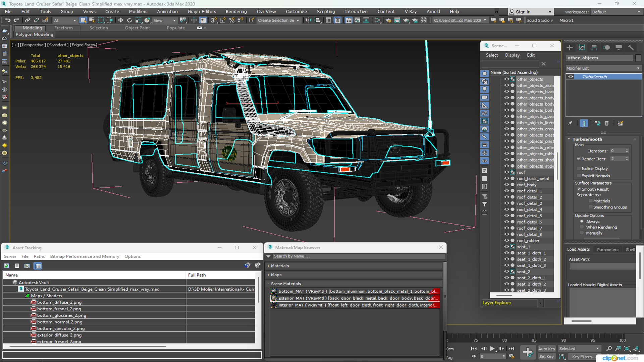Image resolution: width=644 pixels, height=362 pixels.
Task: Toggle Render Iters checkbox
Action: pyautogui.click(x=579, y=159)
